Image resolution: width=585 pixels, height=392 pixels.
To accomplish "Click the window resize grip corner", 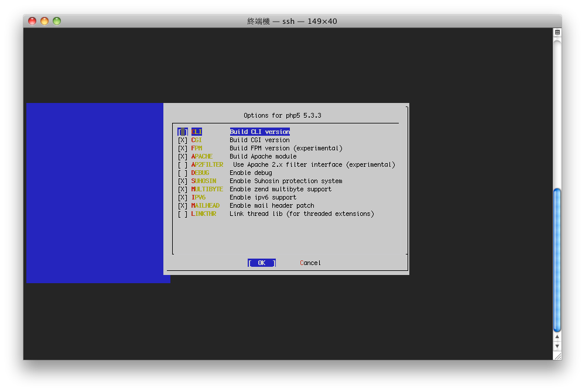I will click(557, 356).
